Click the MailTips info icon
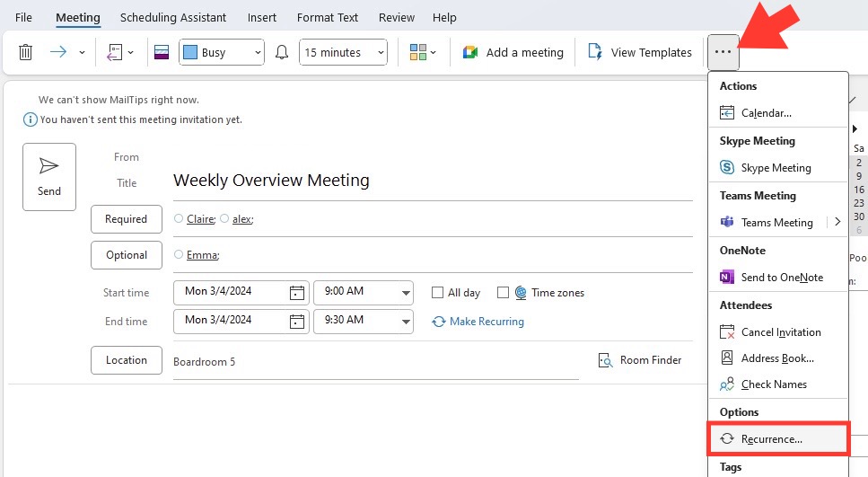The width and height of the screenshot is (868, 477). point(31,119)
